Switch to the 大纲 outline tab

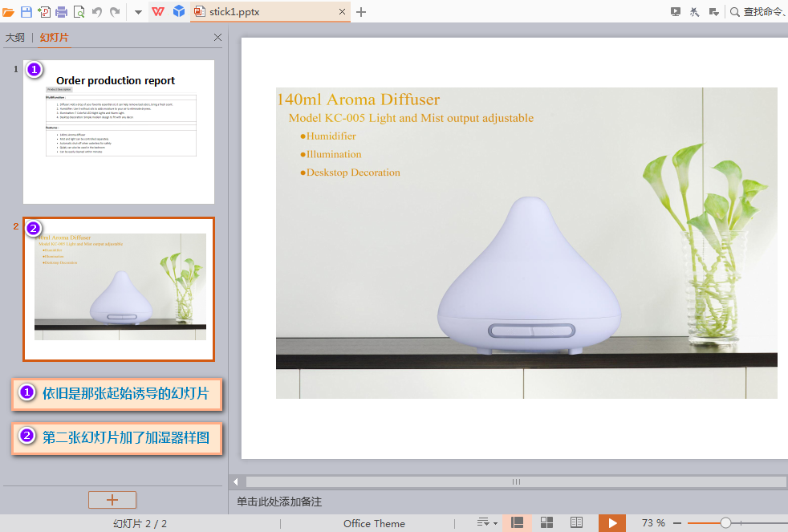point(15,37)
